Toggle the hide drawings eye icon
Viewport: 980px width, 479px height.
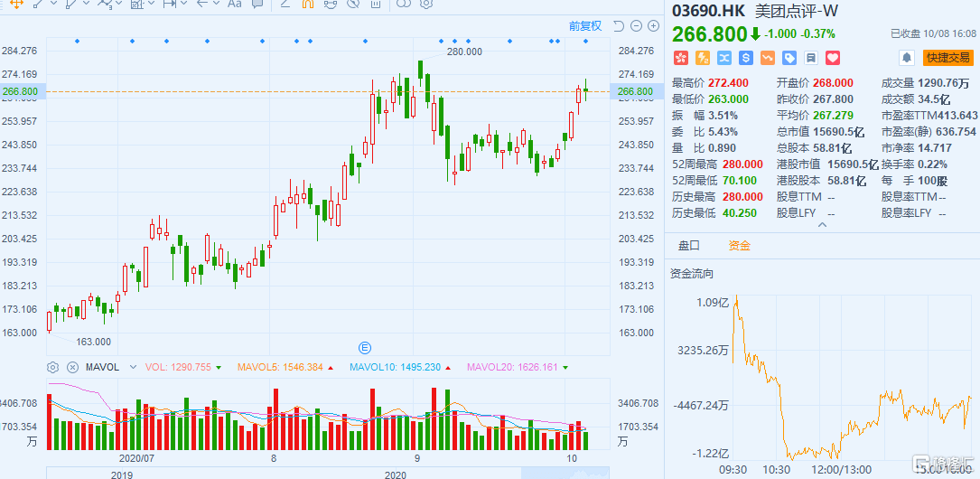[x=353, y=4]
